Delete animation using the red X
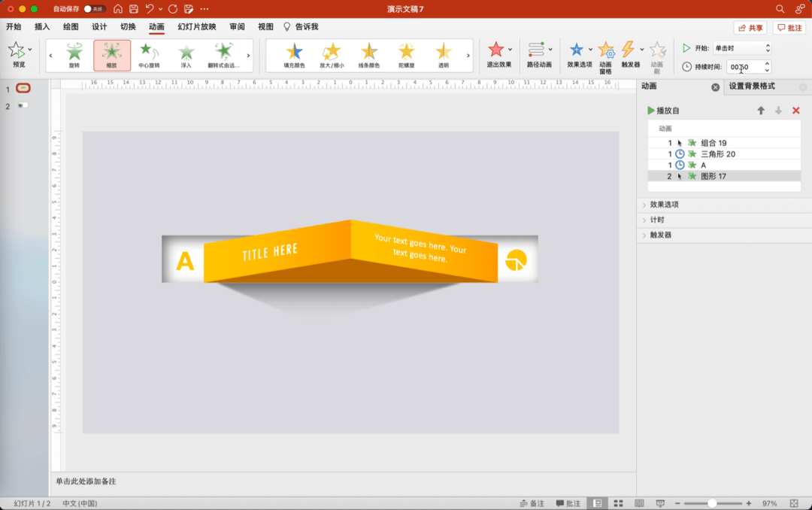This screenshot has width=812, height=510. click(x=796, y=111)
